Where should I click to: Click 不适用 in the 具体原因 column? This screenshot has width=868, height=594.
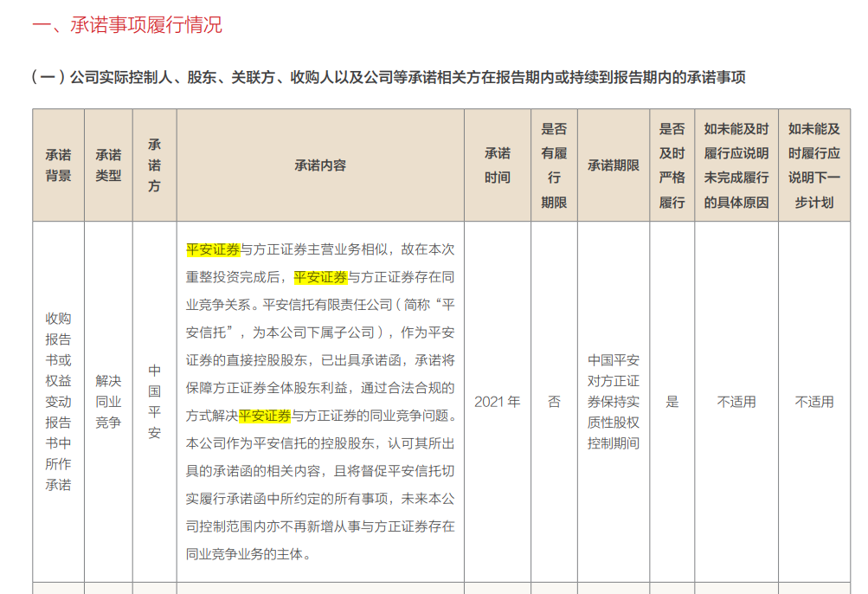click(736, 402)
